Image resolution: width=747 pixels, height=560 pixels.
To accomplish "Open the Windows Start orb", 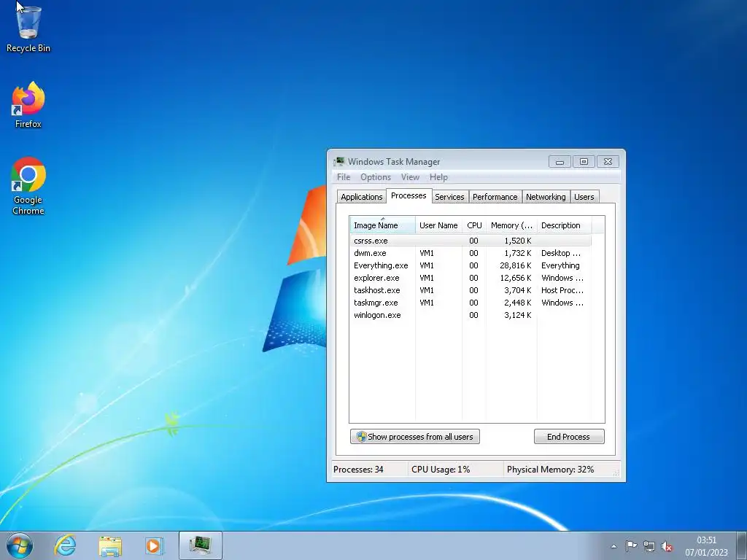I will point(20,545).
